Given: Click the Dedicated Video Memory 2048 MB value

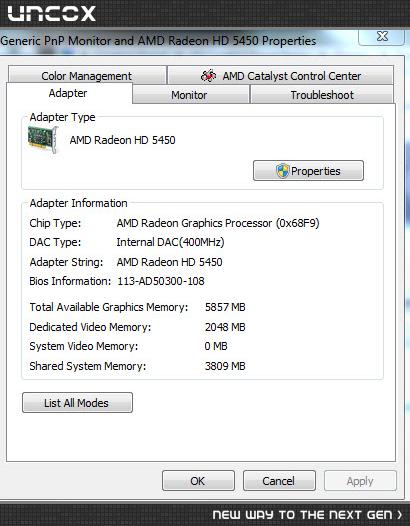Looking at the screenshot, I should (225, 327).
